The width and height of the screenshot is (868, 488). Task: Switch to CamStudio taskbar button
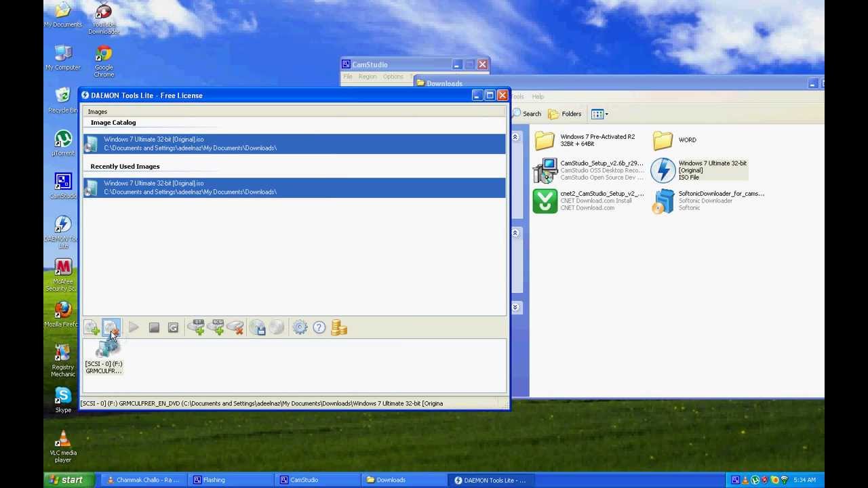tap(319, 480)
